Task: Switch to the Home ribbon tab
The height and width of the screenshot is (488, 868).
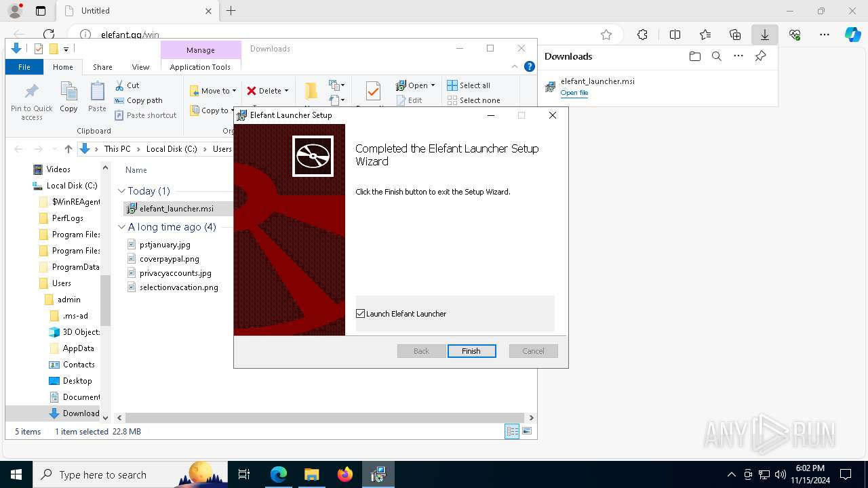Action: (x=63, y=67)
